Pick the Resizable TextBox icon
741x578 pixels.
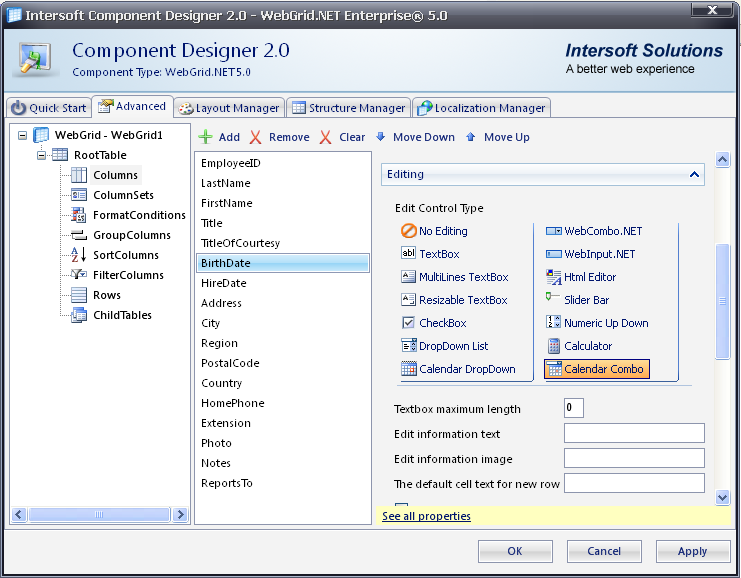coord(408,300)
